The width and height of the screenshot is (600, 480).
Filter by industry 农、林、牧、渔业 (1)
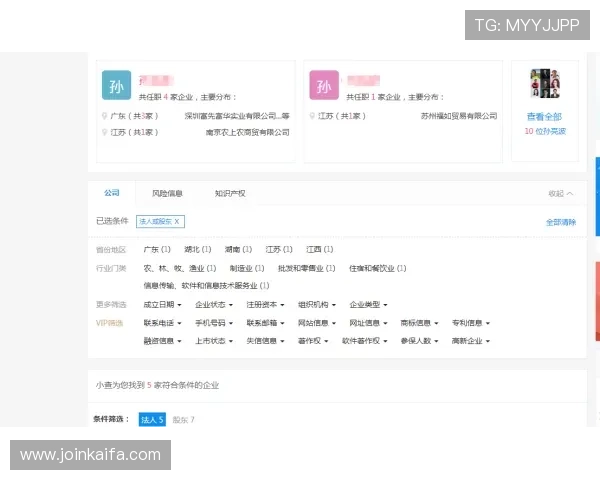coord(180,268)
